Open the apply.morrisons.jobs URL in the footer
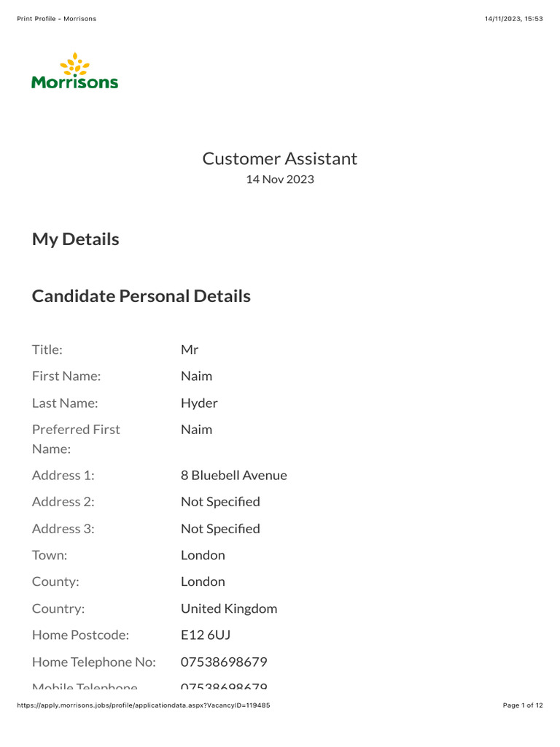Screen dimensions: 560x747 click(x=143, y=705)
